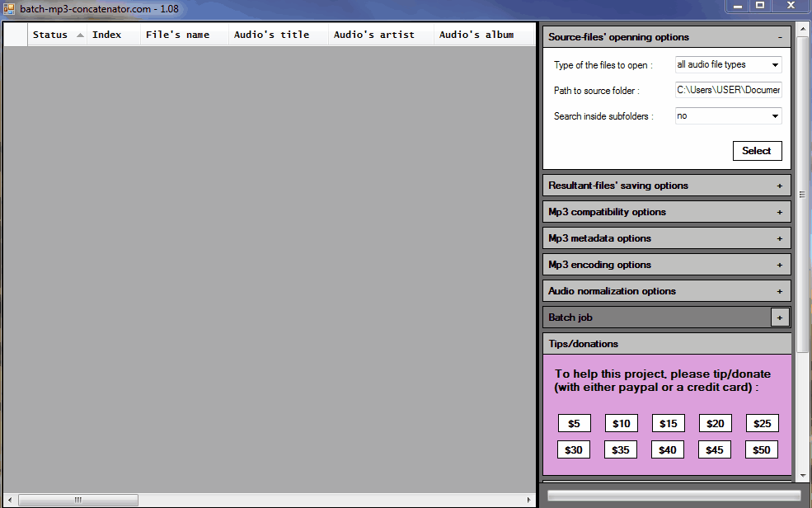Donate $40
The image size is (812, 508).
(668, 450)
